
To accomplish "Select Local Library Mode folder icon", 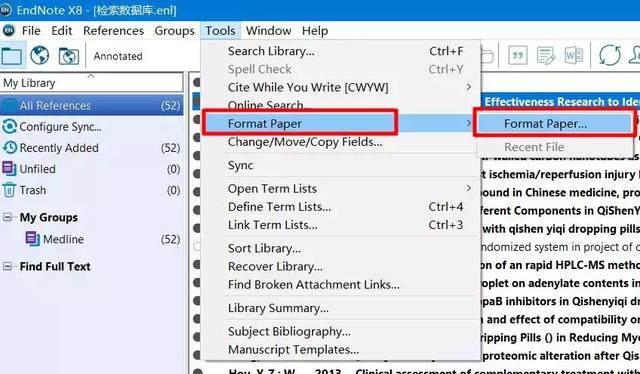I will (x=12, y=55).
